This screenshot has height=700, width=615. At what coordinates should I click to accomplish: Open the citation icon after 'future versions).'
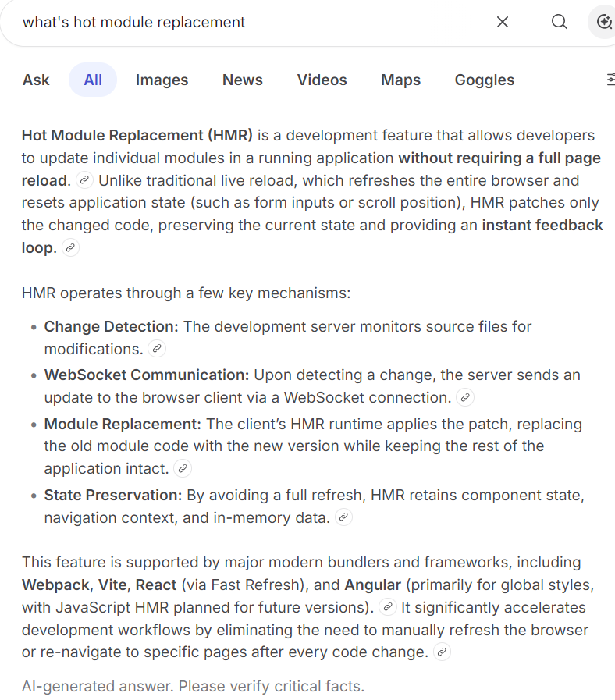[x=388, y=607]
